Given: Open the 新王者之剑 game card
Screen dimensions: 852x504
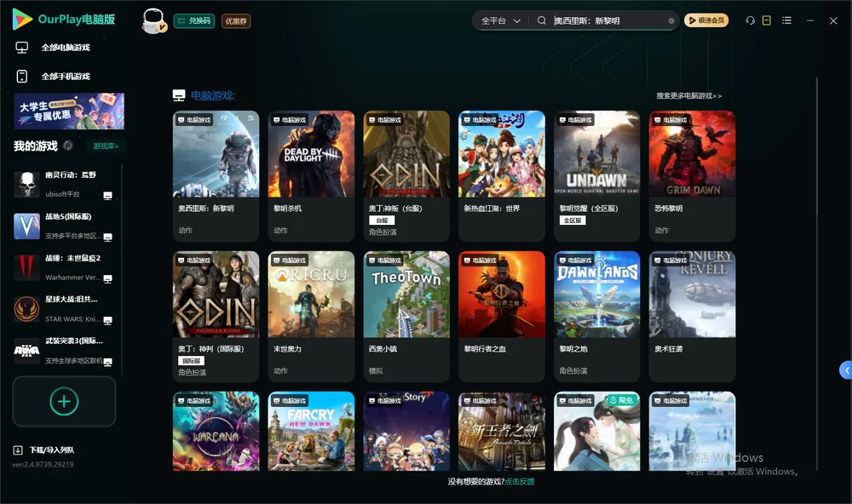Looking at the screenshot, I should click(502, 432).
